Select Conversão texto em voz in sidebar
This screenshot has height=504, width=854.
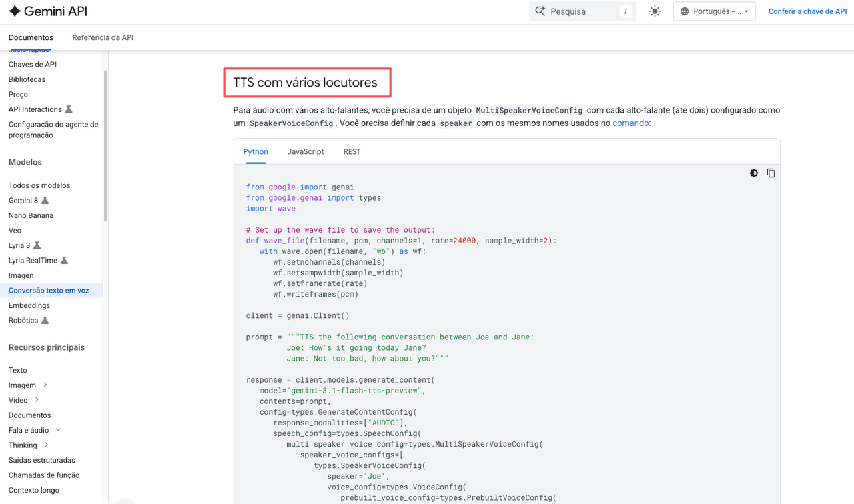[49, 291]
